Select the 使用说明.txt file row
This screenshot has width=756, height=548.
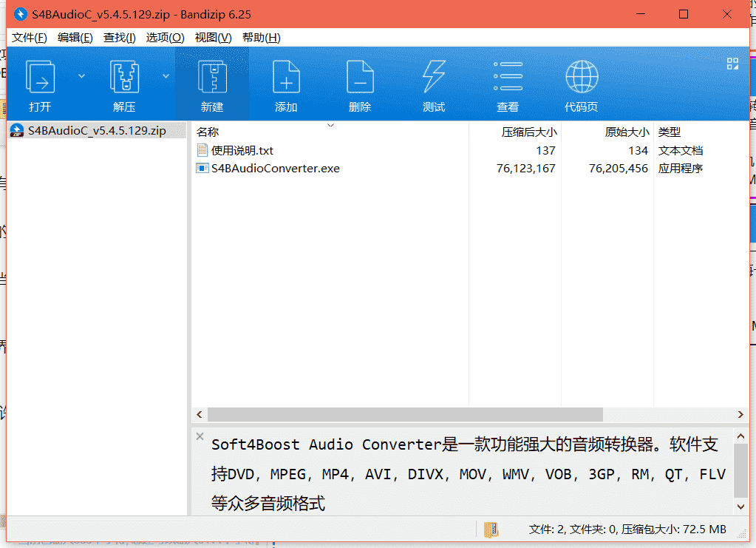(471, 151)
